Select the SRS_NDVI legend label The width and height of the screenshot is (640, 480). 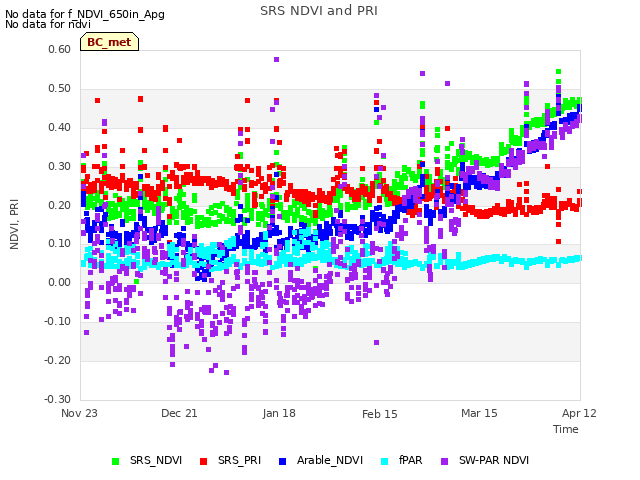tap(156, 460)
